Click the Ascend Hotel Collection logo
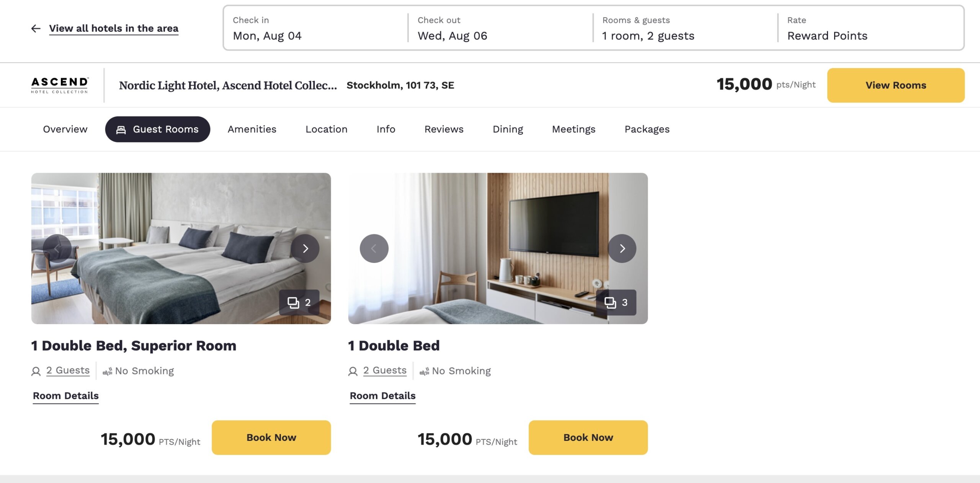The image size is (980, 483). (60, 85)
